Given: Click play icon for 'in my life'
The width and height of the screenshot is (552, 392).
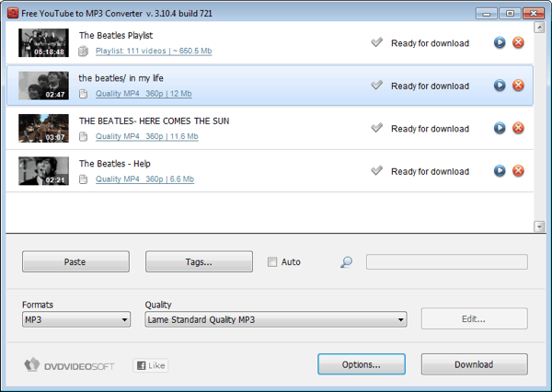Looking at the screenshot, I should (500, 86).
